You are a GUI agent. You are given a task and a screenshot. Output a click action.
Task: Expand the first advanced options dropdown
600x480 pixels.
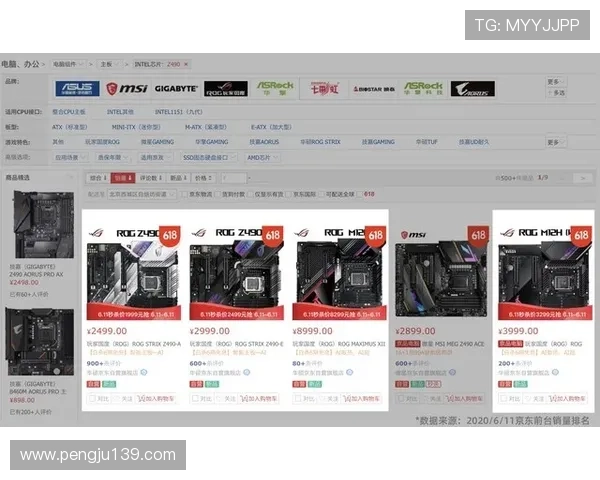[x=70, y=158]
